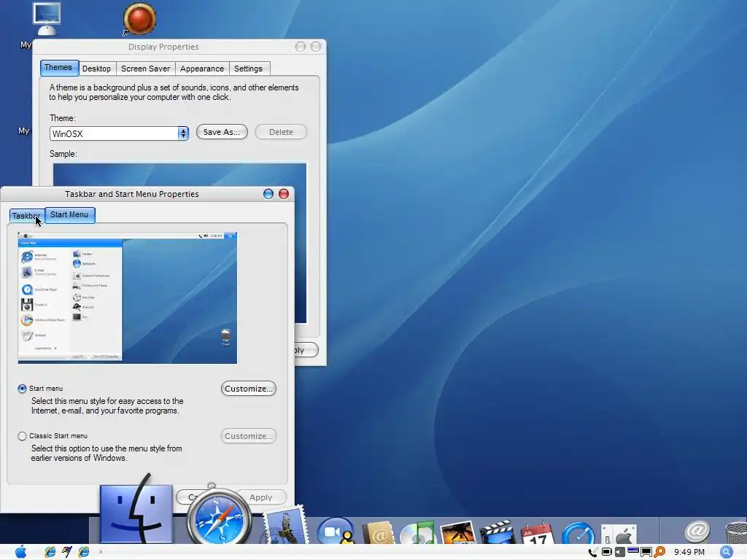Image resolution: width=747 pixels, height=560 pixels.
Task: Go to the Screen Saver tab
Action: tap(145, 69)
